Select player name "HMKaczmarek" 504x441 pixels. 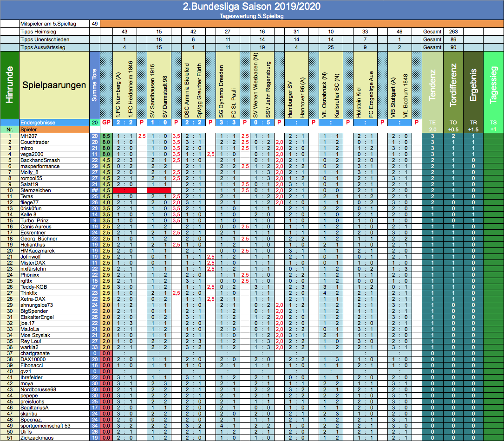pos(37,251)
